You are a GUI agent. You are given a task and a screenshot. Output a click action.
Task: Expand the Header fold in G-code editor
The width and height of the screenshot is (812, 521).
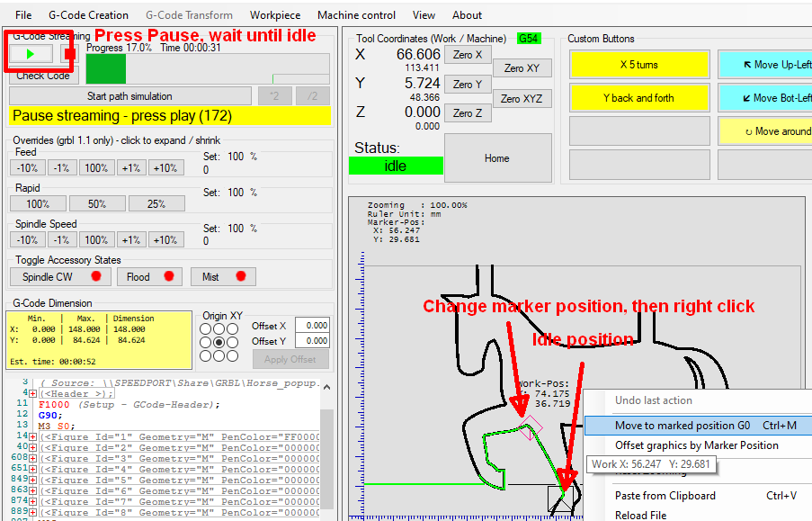point(32,393)
